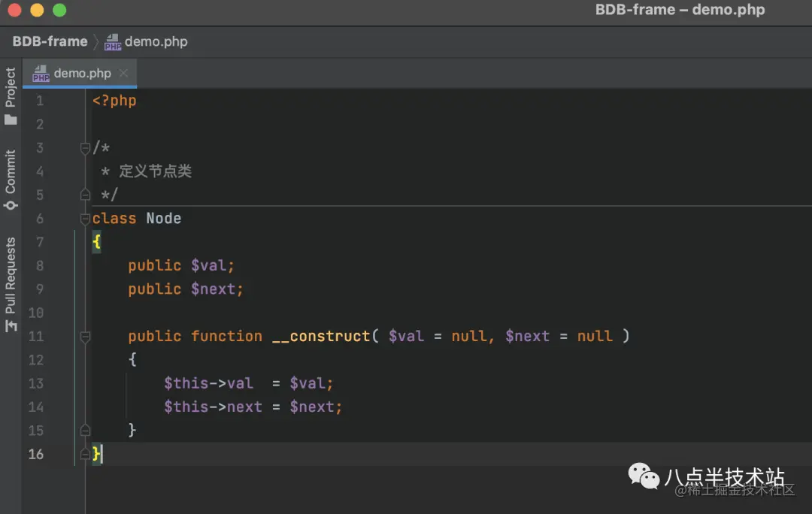The height and width of the screenshot is (514, 812).
Task: Click the PHP file icon in breadcrumb
Action: point(113,42)
